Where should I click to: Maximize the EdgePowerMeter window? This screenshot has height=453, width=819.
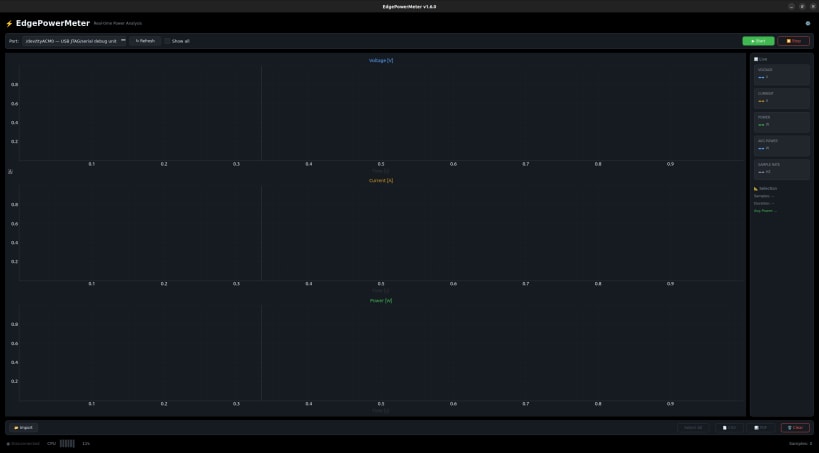802,6
